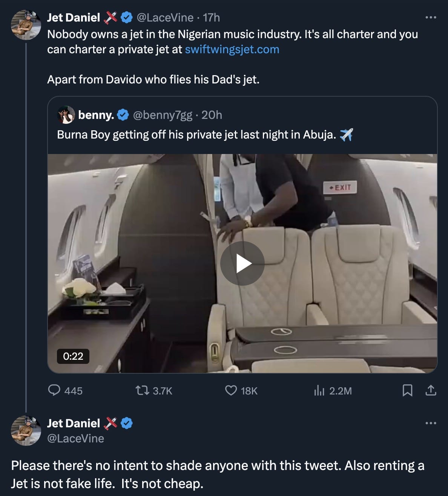Play the Burna Boy jet video

coord(242,263)
